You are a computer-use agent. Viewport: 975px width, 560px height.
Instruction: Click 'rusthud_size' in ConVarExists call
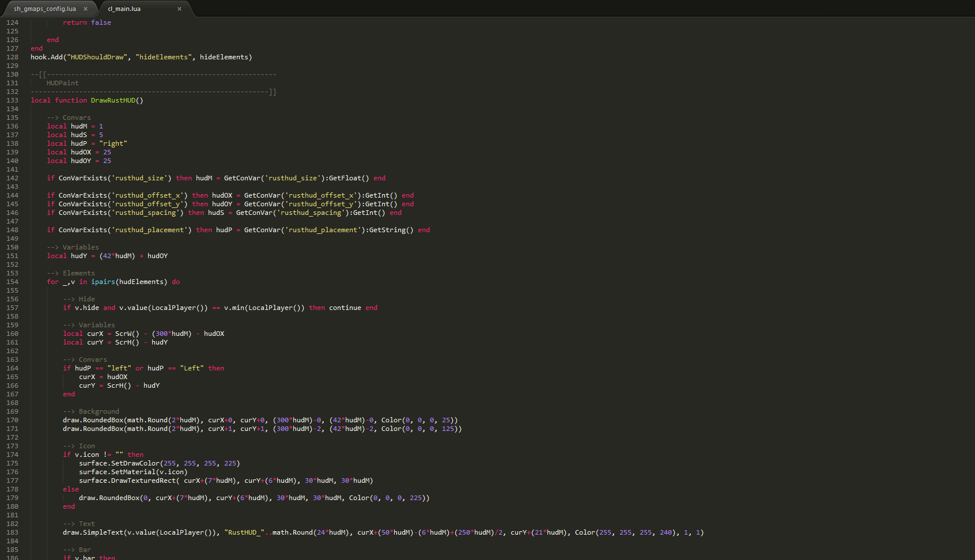(x=139, y=178)
